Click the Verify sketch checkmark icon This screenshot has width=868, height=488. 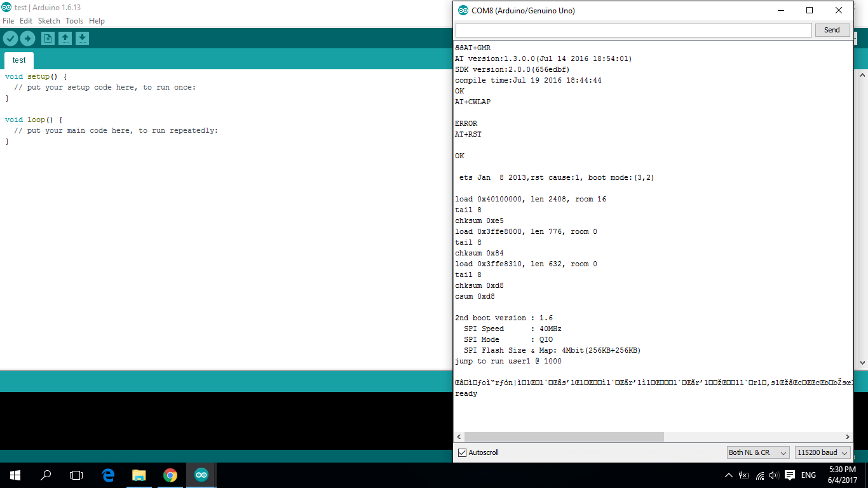[10, 39]
